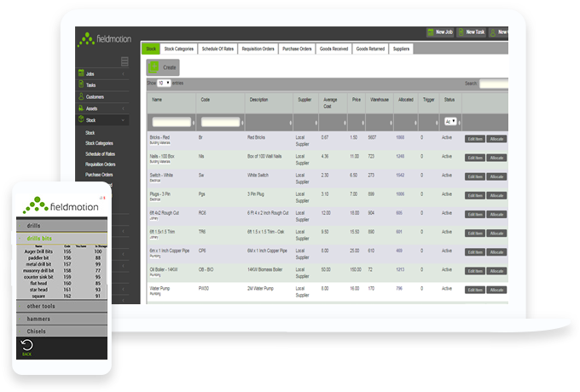The width and height of the screenshot is (580, 392).
Task: Click the New Task button
Action: point(471,32)
